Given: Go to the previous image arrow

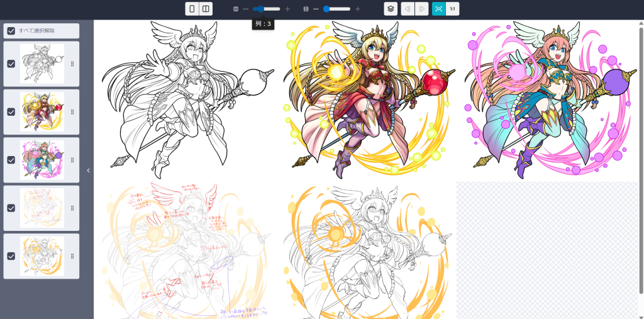Looking at the screenshot, I should tap(408, 9).
